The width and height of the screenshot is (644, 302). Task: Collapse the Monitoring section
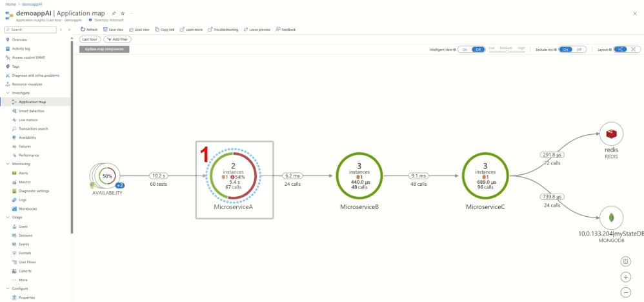pos(7,164)
